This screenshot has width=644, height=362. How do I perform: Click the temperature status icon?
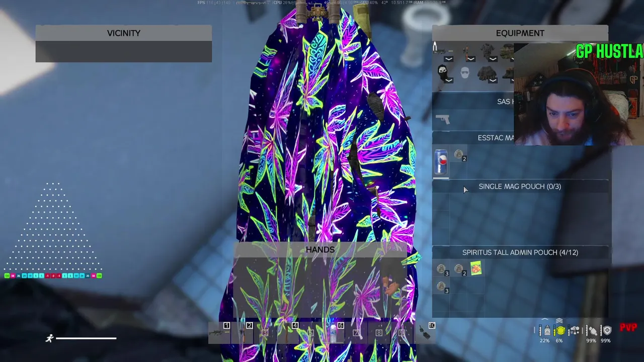point(575,330)
